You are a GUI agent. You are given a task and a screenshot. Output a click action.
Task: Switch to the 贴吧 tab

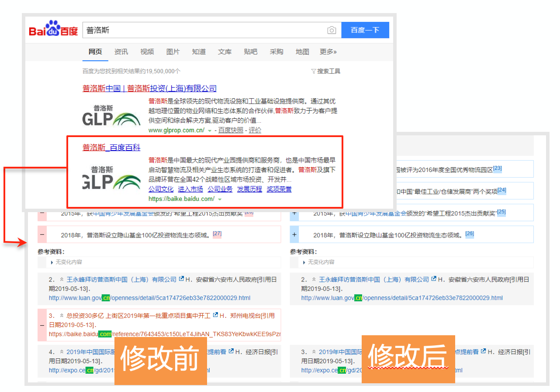coord(250,52)
